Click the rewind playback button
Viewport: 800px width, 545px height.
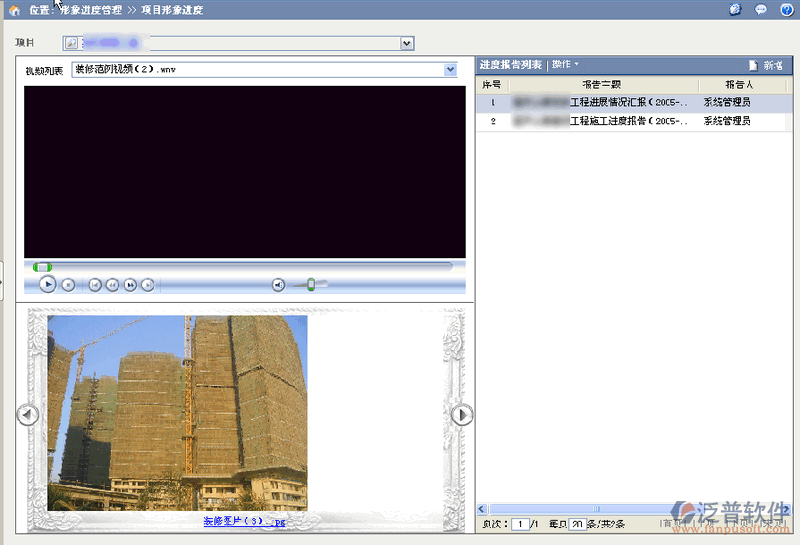(113, 285)
